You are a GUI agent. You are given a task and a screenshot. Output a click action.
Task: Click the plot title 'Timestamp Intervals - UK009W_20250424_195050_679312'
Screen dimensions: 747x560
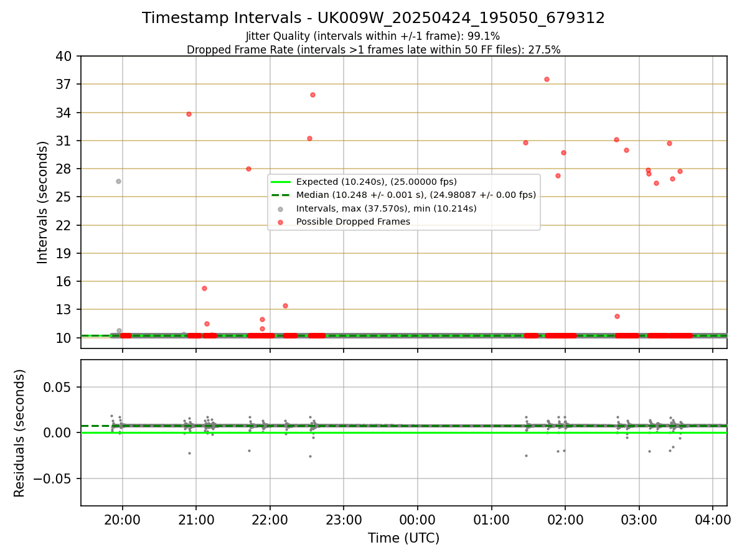[374, 18]
